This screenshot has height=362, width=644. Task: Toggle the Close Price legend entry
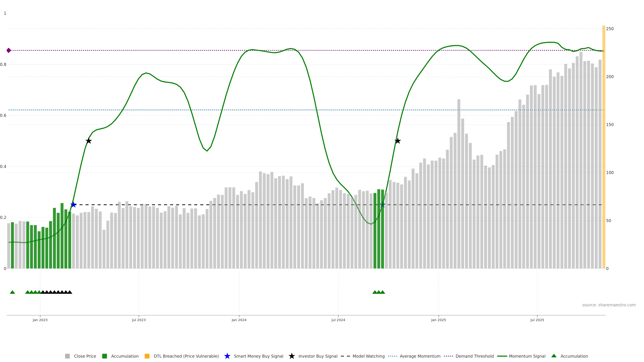(x=85, y=356)
